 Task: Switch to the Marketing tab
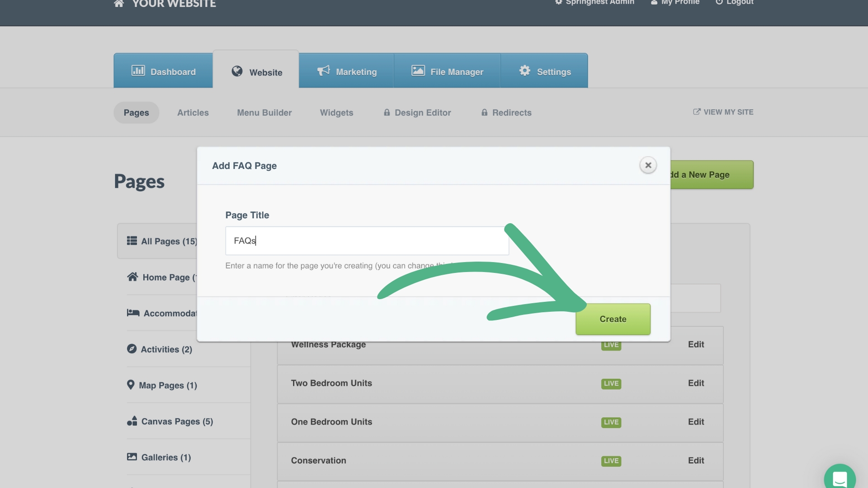pos(346,71)
